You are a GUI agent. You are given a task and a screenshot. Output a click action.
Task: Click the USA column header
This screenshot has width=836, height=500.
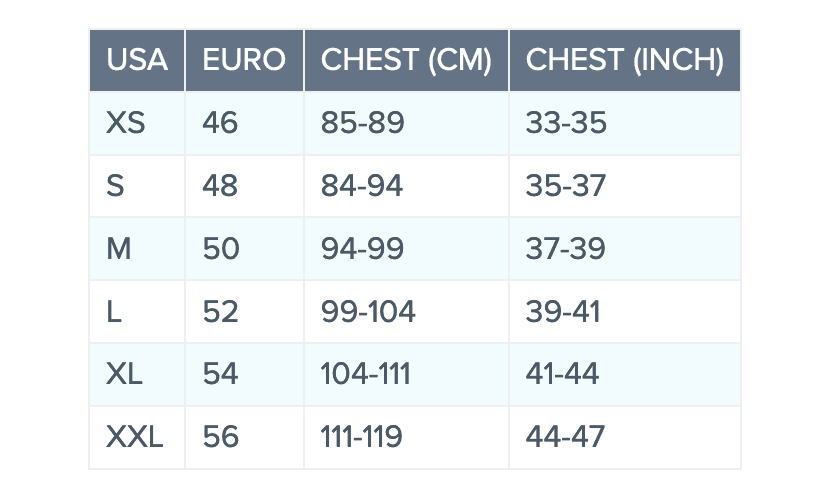pos(137,60)
